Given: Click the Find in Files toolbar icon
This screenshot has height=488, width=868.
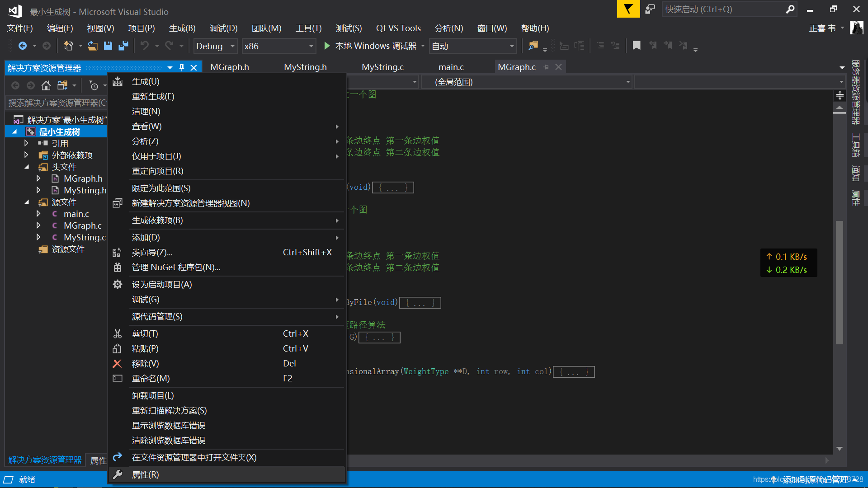Looking at the screenshot, I should [x=533, y=46].
